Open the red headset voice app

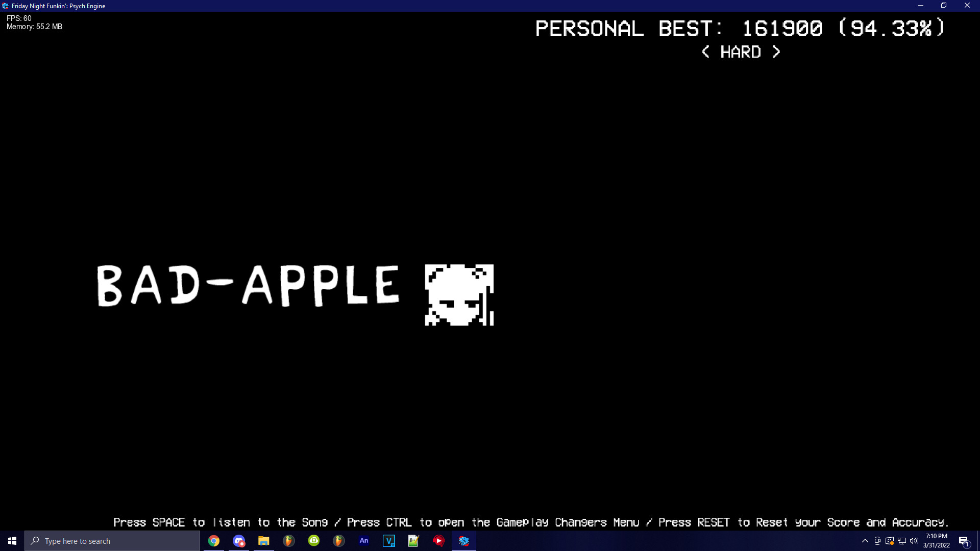click(x=438, y=541)
